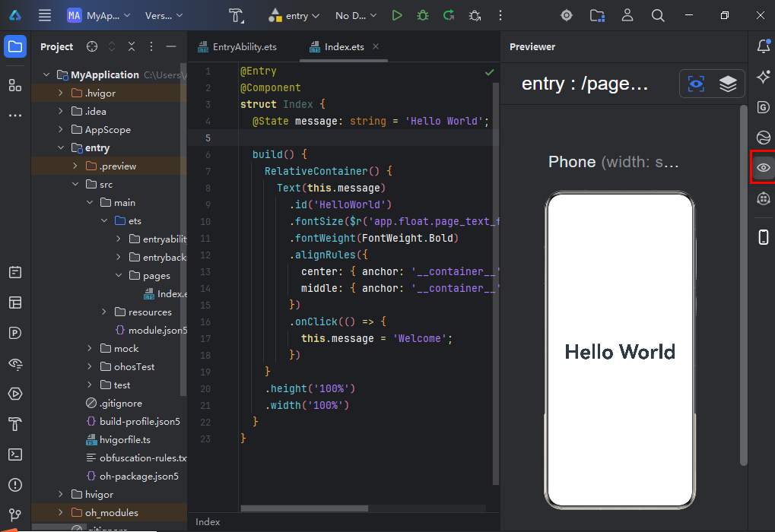Viewport: 775px width, 532px height.
Task: Toggle the Project tool window folder icon
Action: tap(15, 46)
